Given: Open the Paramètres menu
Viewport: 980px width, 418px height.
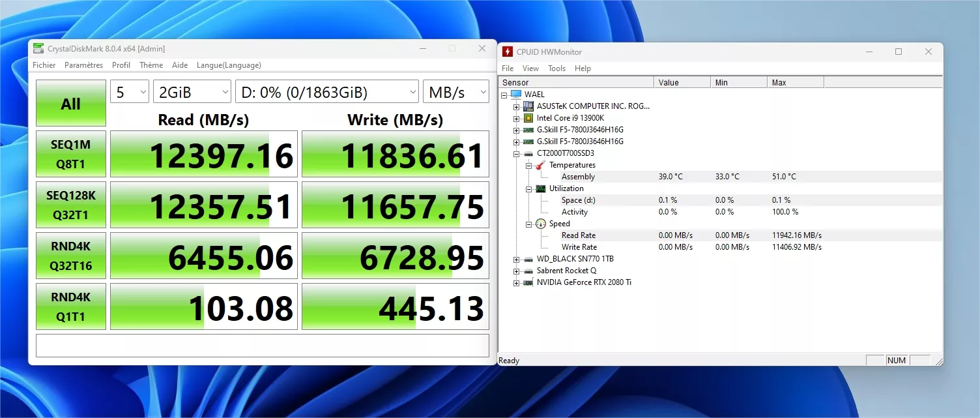Looking at the screenshot, I should pos(84,65).
